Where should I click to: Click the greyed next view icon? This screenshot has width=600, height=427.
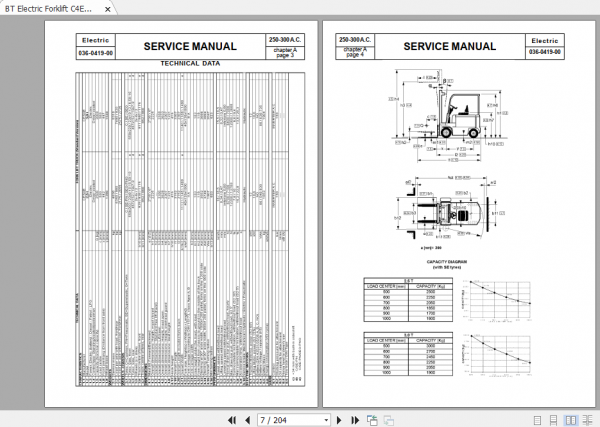pyautogui.click(x=389, y=420)
